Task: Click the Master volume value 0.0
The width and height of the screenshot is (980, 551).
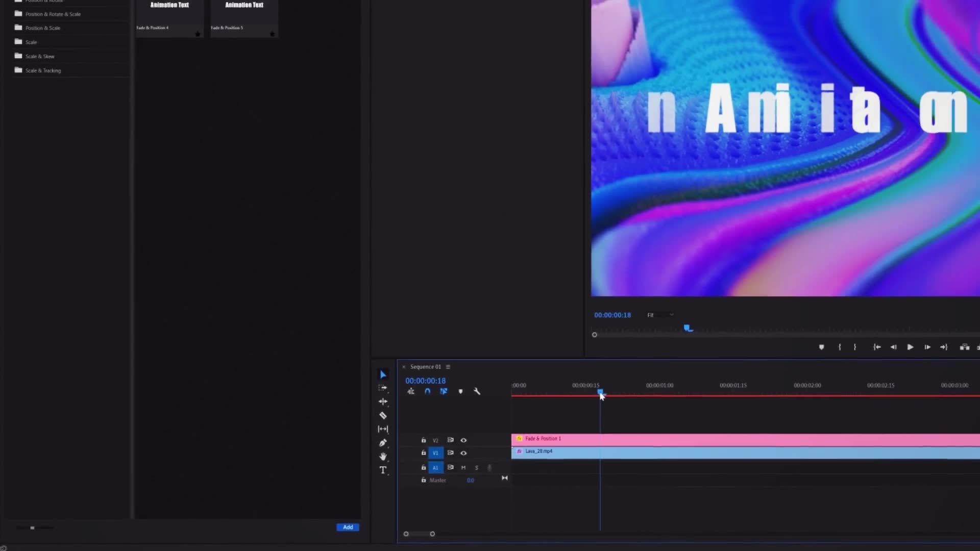Action: (x=471, y=481)
